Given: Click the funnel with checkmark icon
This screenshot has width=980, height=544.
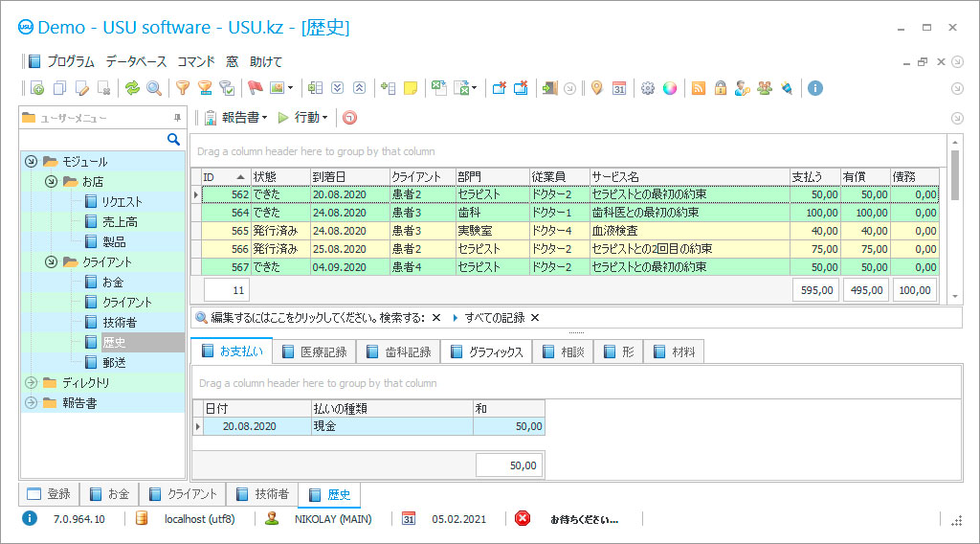Looking at the screenshot, I should tap(227, 88).
